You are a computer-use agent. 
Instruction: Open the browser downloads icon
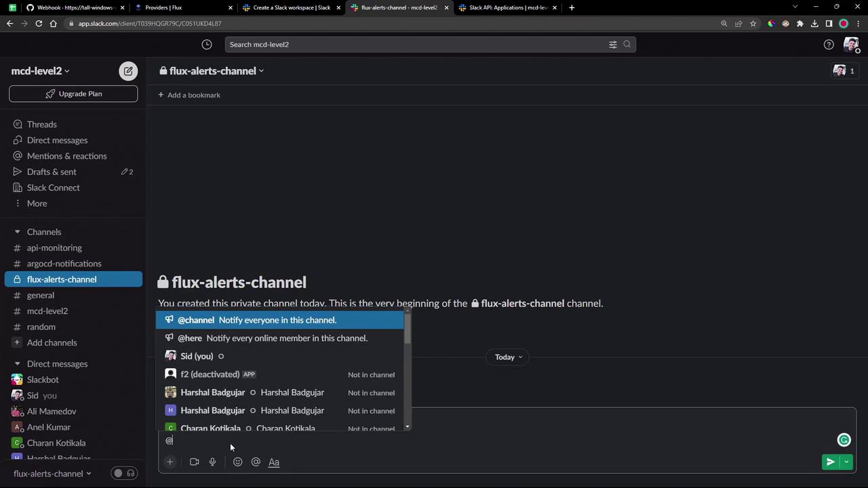coord(814,24)
